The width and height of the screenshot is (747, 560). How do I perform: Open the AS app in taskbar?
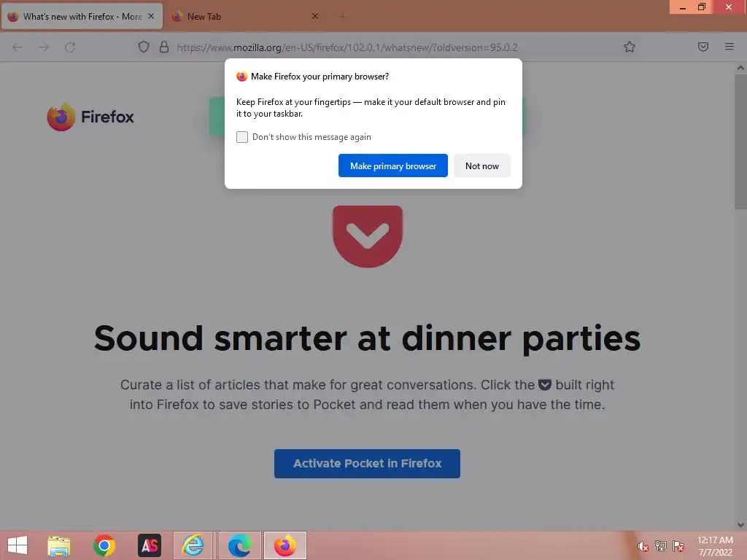tap(149, 545)
